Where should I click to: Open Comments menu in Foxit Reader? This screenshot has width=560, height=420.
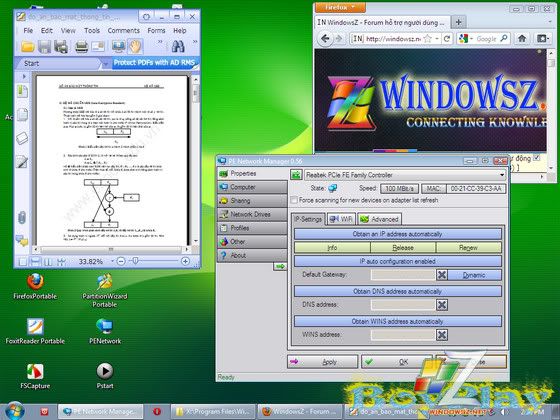click(124, 31)
